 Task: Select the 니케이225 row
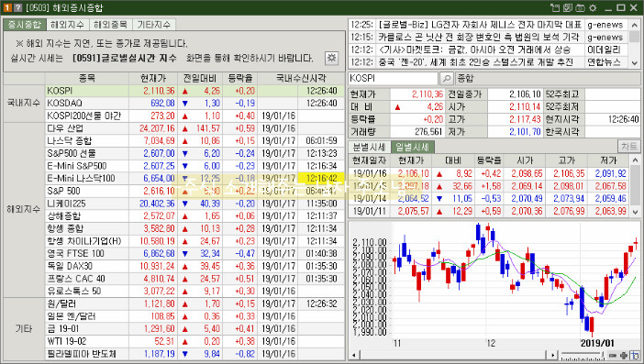(195, 204)
